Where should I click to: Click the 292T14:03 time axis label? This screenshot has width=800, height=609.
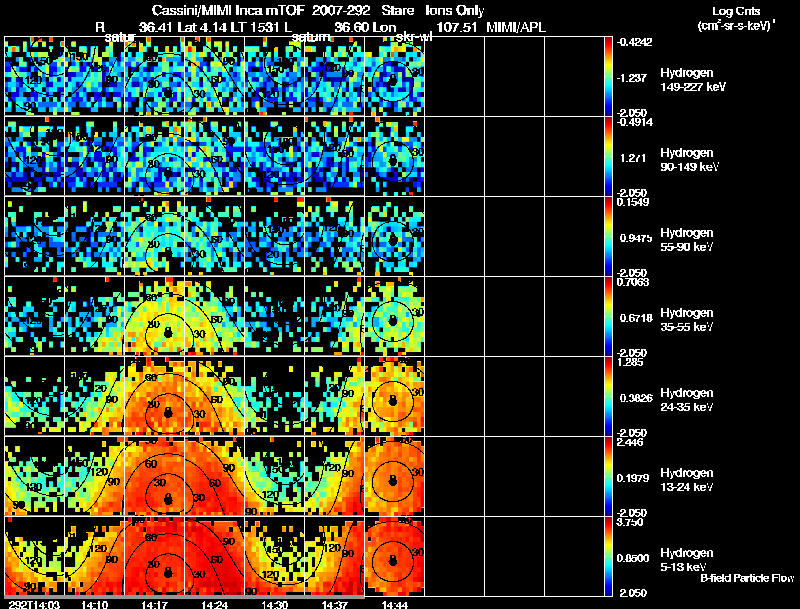pos(34,604)
